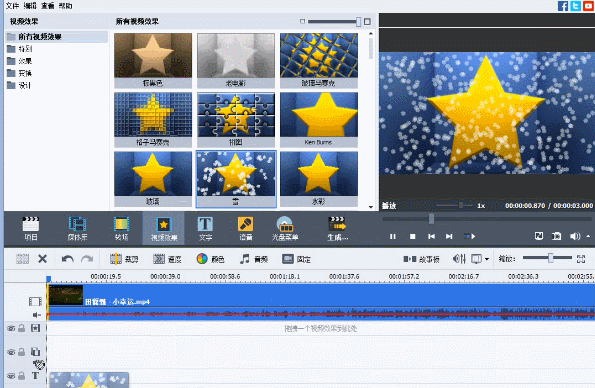Open the preview layout dropdown arrow

pos(487,259)
